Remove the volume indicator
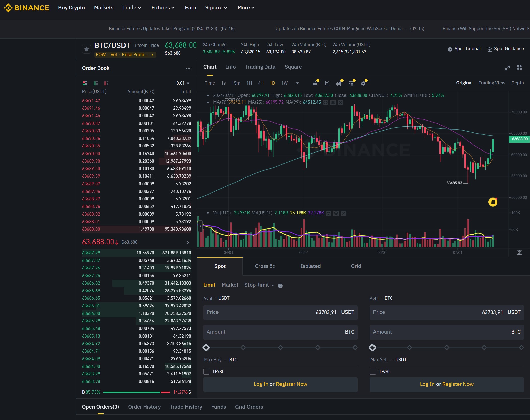Viewport: 530px width, 420px height. [x=344, y=213]
